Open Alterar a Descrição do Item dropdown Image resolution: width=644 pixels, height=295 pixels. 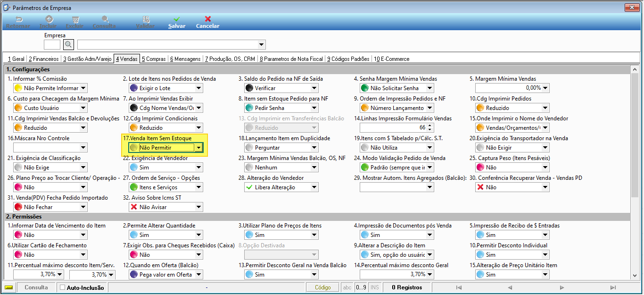[x=429, y=255]
